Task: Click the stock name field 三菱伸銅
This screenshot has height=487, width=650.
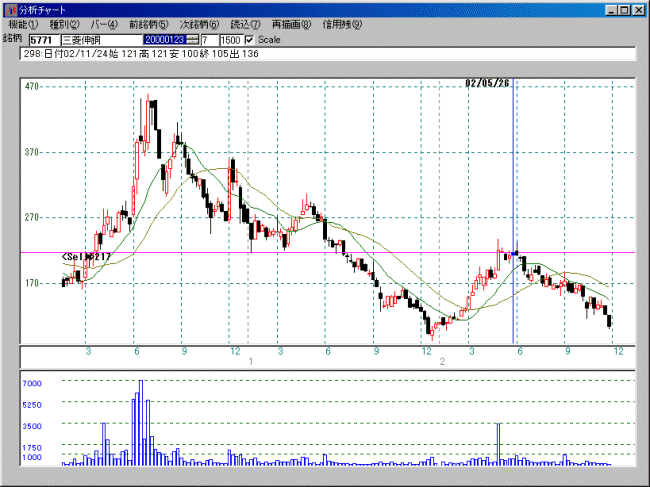Action: pyautogui.click(x=102, y=40)
